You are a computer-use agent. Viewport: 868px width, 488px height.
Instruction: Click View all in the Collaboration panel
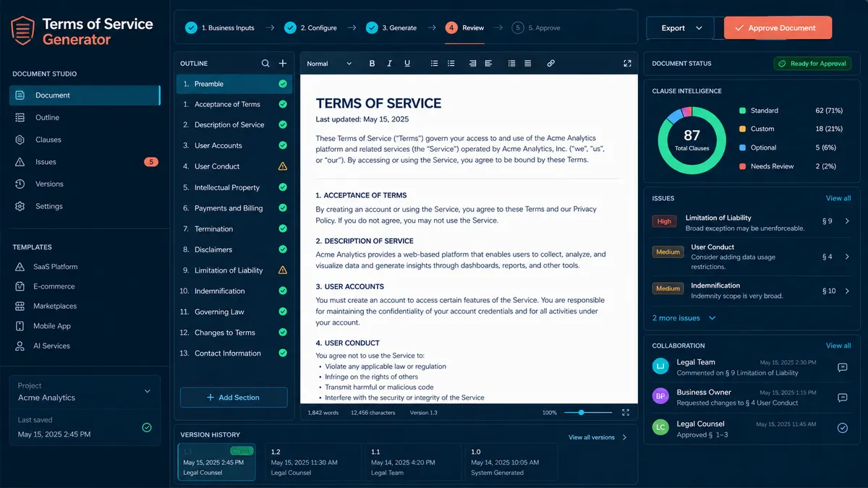pyautogui.click(x=838, y=346)
